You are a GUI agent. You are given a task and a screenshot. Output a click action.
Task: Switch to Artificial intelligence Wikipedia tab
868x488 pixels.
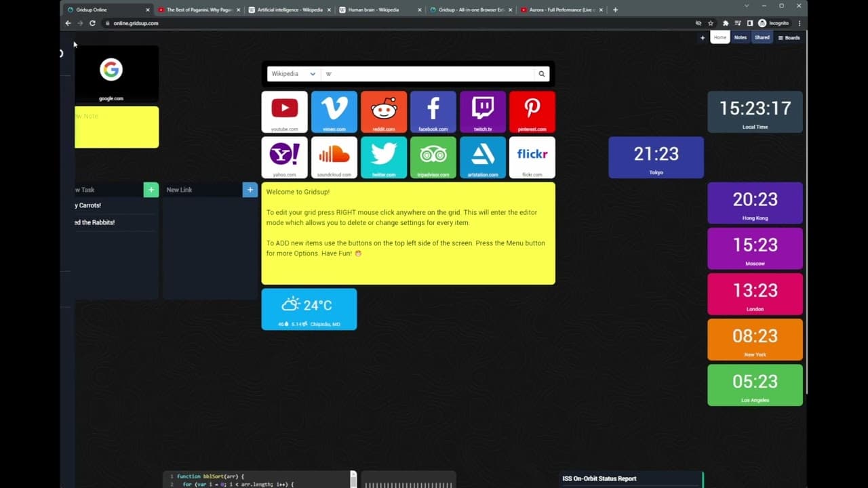coord(290,10)
